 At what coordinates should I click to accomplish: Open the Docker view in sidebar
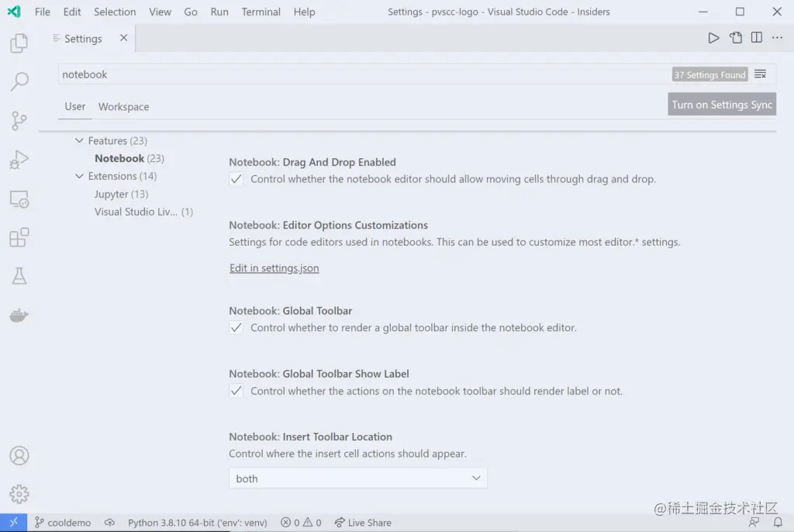pos(19,315)
